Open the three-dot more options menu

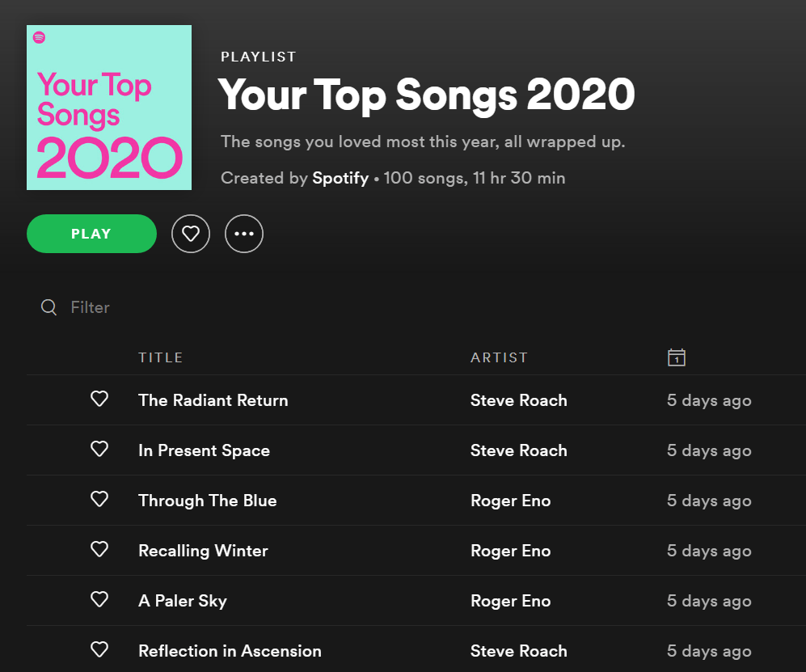tap(244, 234)
